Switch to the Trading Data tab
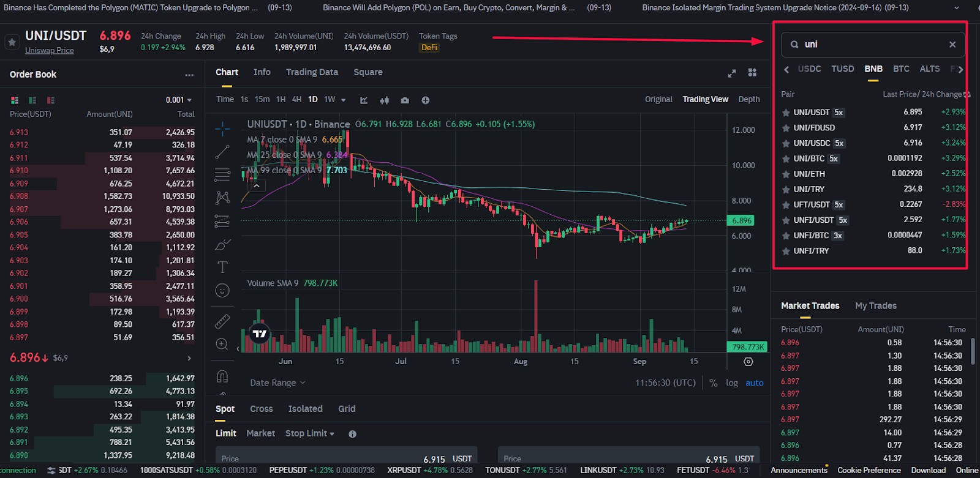The height and width of the screenshot is (478, 980). point(312,72)
